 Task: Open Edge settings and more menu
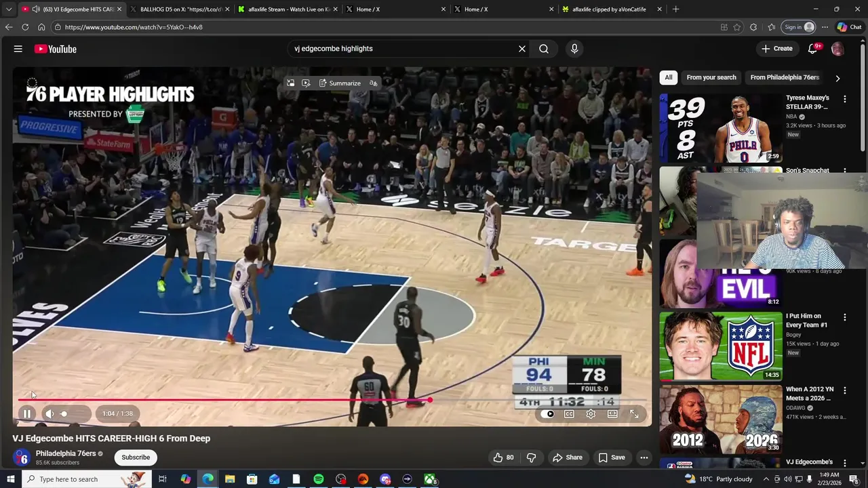click(825, 27)
